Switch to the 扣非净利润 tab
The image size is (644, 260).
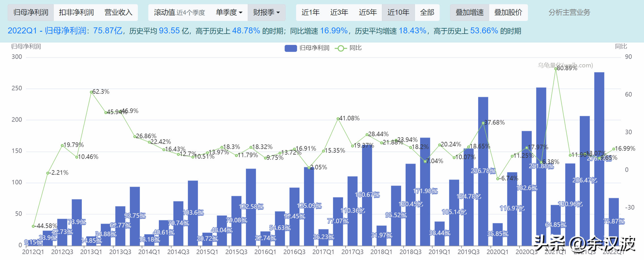click(76, 12)
